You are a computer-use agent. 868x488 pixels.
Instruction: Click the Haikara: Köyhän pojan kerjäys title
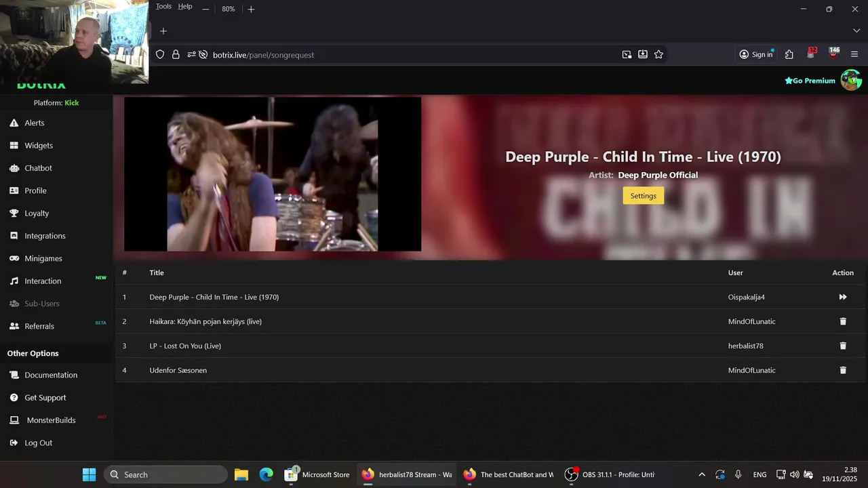coord(205,321)
